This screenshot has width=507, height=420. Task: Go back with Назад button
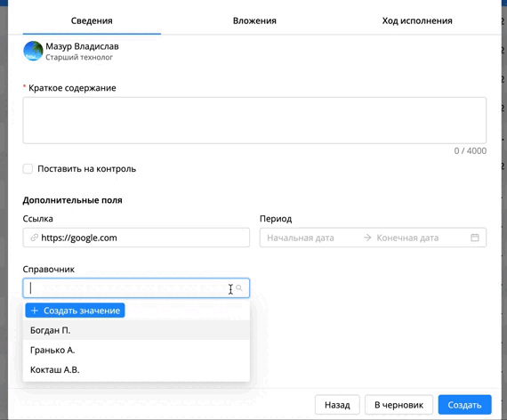337,405
